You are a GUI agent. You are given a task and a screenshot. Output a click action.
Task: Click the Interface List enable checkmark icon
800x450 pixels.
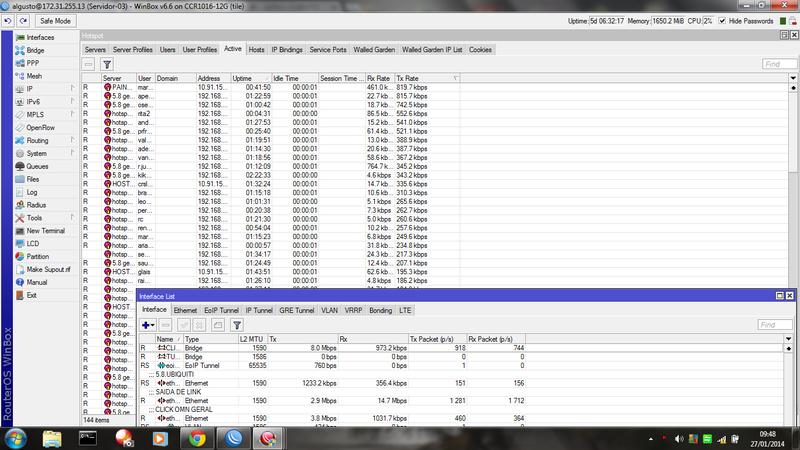(184, 325)
